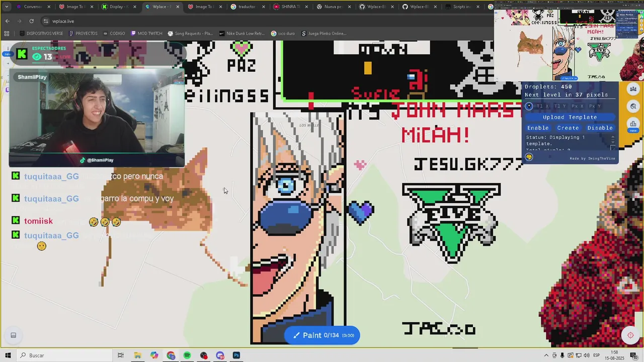Open Photoshop from taskbar
Viewport: 644px width, 362px height.
pyautogui.click(x=236, y=355)
